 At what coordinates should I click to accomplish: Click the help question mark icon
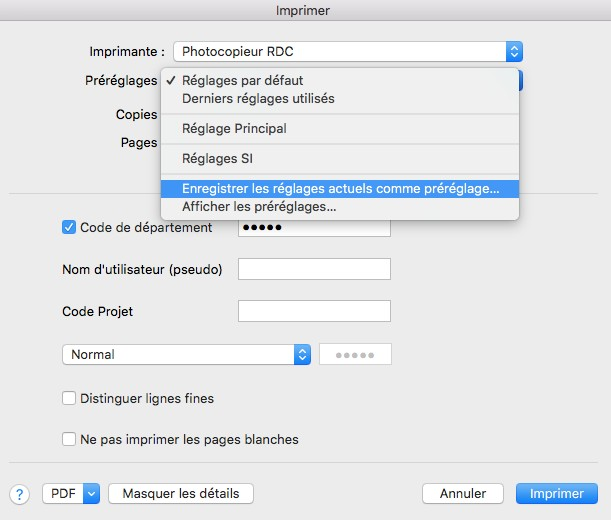click(x=19, y=494)
